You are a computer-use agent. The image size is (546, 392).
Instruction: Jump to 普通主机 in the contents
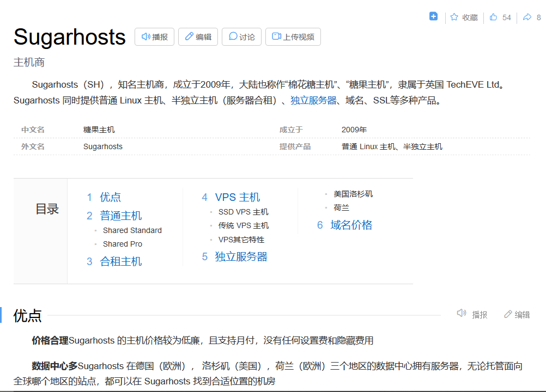[120, 216]
